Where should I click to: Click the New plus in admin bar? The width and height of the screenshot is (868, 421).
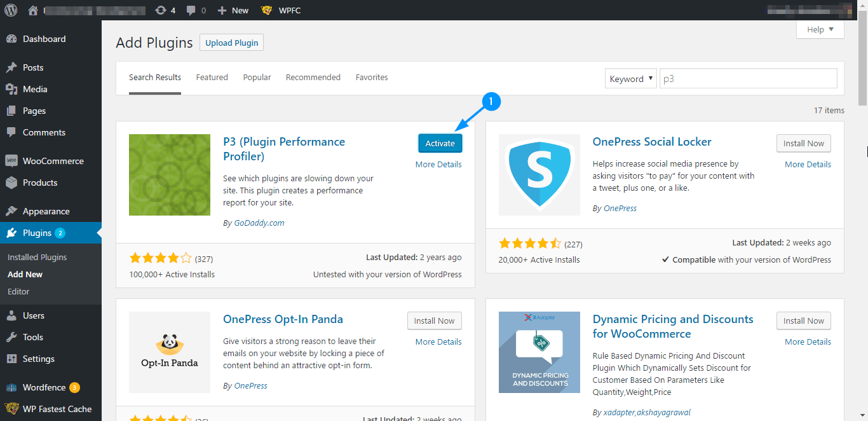click(233, 10)
